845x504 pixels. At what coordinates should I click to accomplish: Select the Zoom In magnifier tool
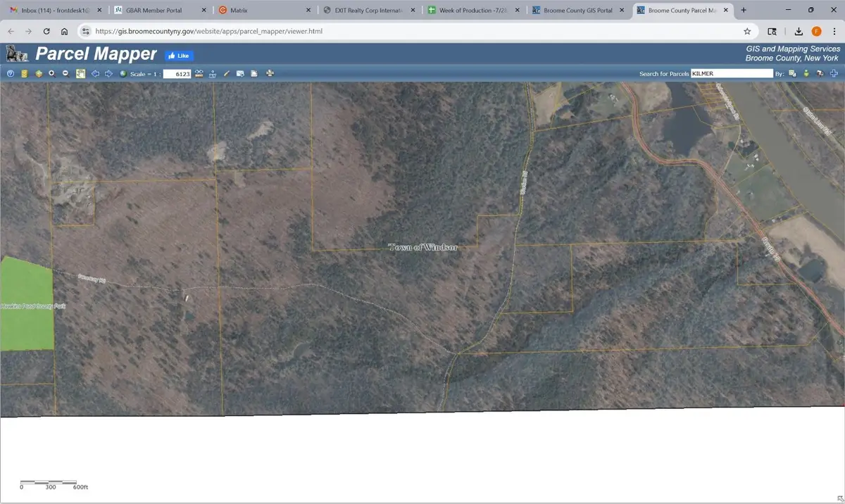51,74
